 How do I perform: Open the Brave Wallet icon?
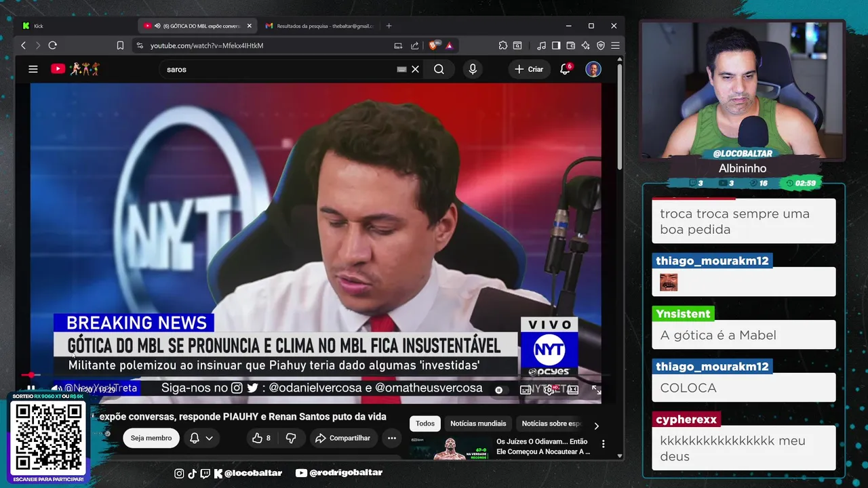click(x=571, y=45)
